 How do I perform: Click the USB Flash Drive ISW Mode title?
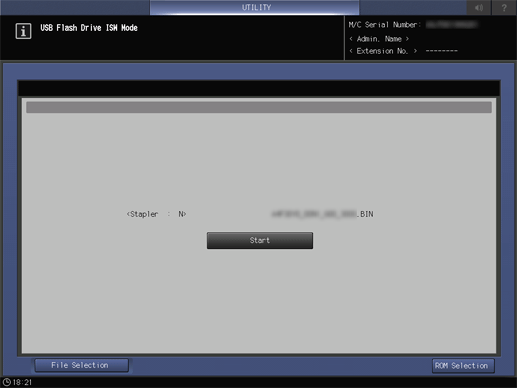[x=89, y=28]
